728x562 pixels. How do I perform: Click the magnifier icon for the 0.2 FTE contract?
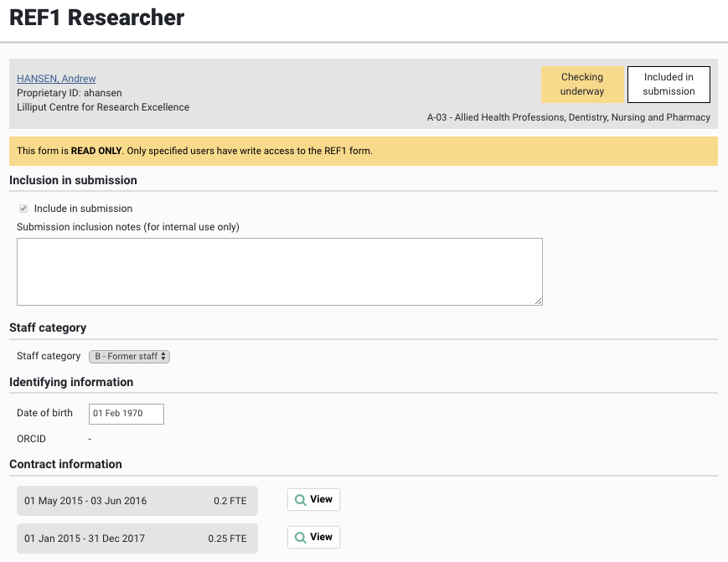coord(300,500)
